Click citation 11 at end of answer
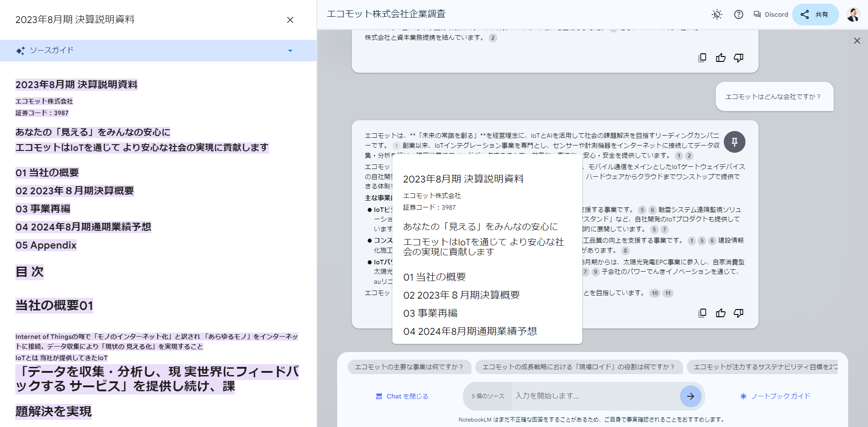 point(668,293)
